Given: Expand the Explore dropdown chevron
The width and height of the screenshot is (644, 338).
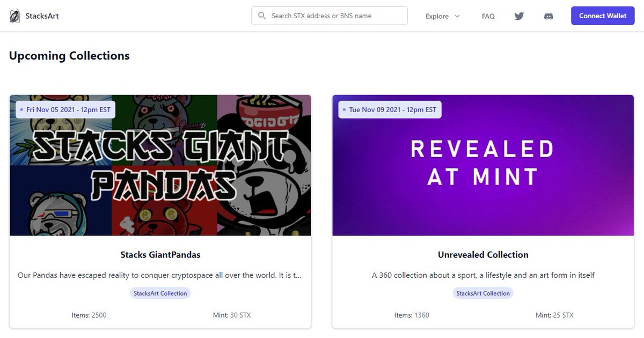Looking at the screenshot, I should pos(457,16).
